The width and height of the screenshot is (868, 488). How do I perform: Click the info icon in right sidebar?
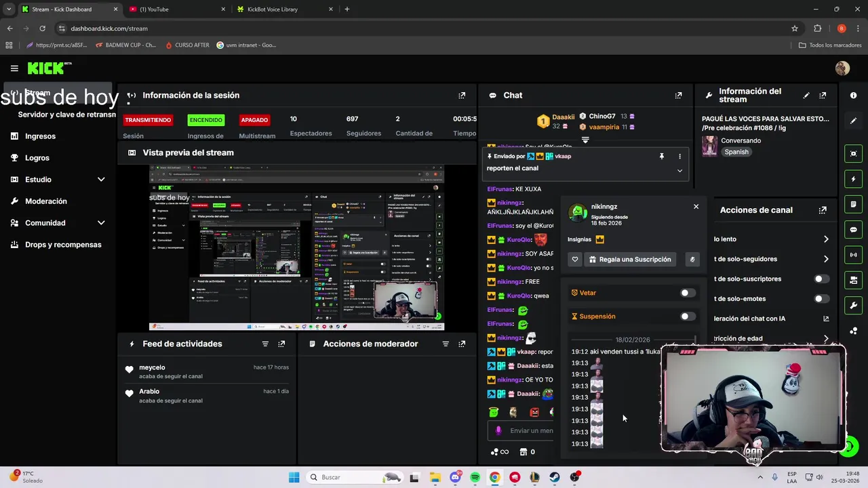[853, 96]
